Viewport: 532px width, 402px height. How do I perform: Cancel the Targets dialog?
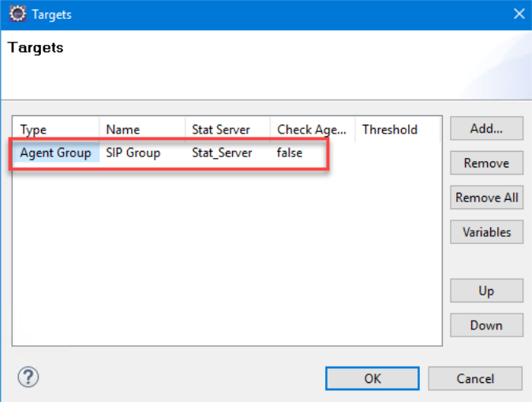click(475, 378)
